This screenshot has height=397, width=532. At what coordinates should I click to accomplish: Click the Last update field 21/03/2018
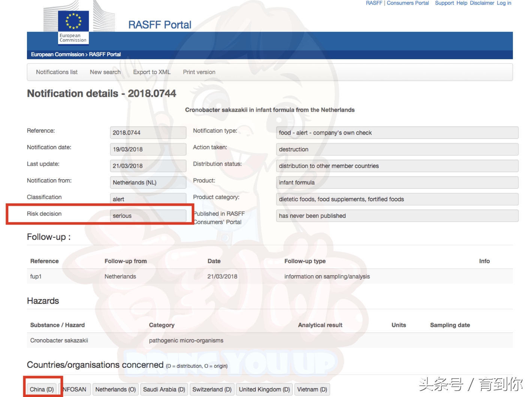point(148,166)
